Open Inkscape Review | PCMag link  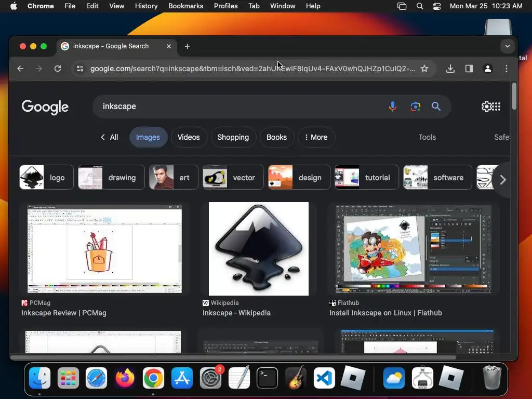click(64, 313)
